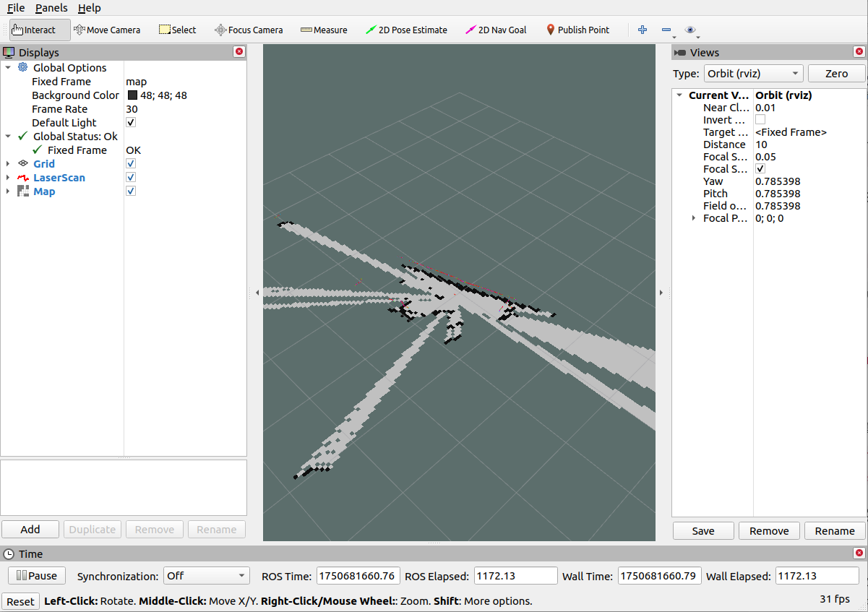Select the Distance value 10
The image size is (868, 612).
point(761,145)
